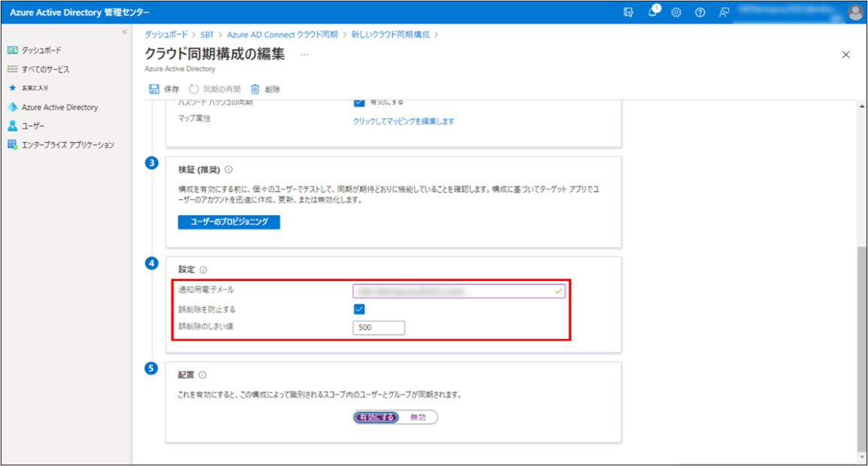This screenshot has height=466, width=868.
Task: Open the account avatar menu
Action: point(855,12)
